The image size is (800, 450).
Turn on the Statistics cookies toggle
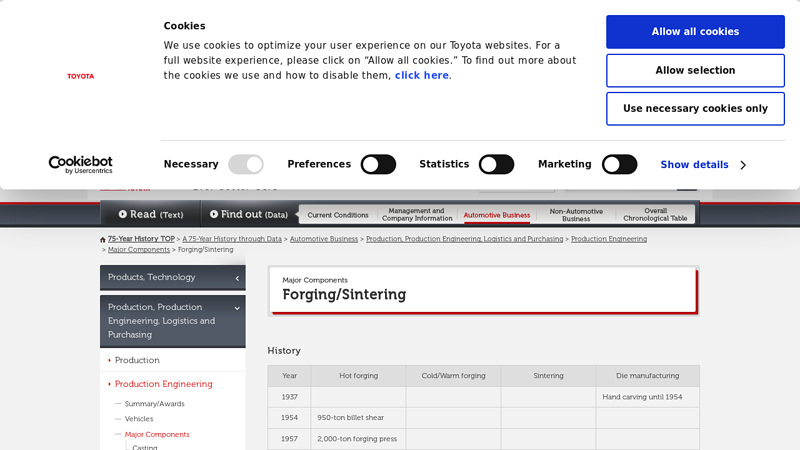point(496,165)
